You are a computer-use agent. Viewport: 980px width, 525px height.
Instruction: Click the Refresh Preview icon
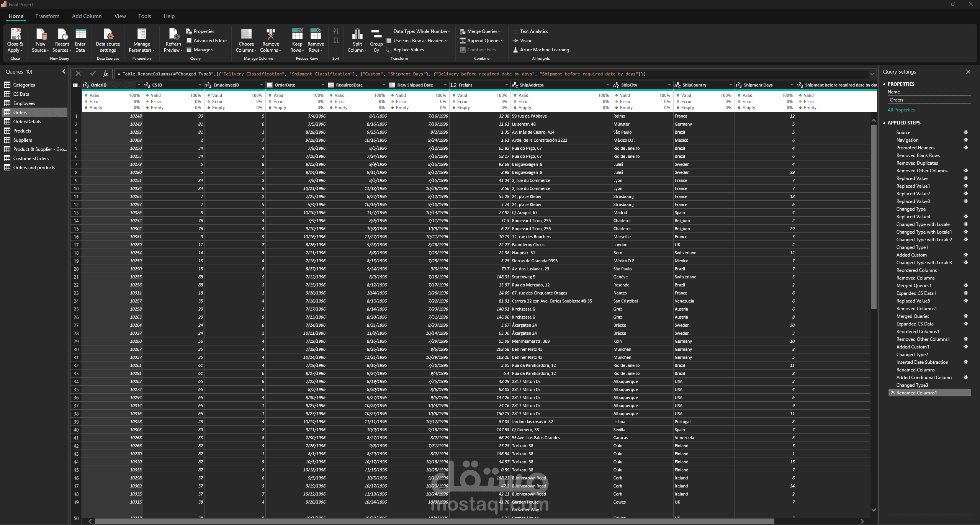(173, 34)
